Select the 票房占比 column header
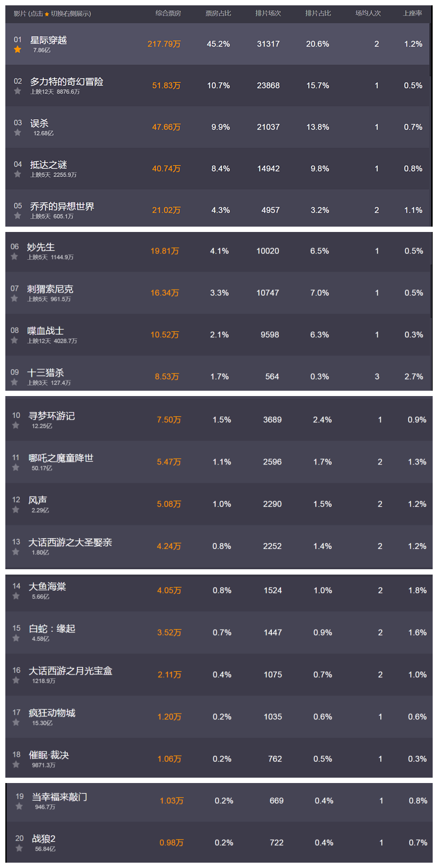This screenshot has width=438, height=868. click(218, 13)
